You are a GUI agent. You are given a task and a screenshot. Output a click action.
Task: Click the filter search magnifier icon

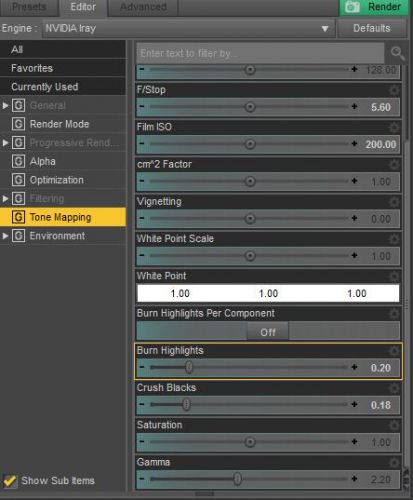(x=397, y=53)
